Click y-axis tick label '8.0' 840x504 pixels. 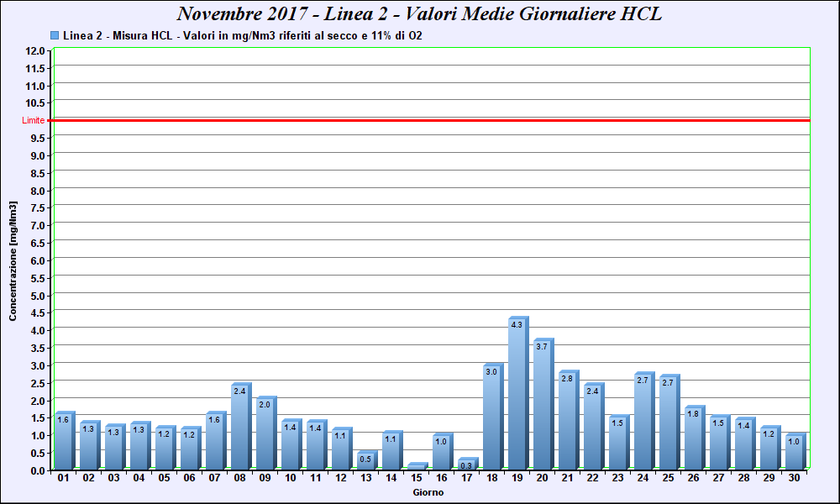point(37,192)
